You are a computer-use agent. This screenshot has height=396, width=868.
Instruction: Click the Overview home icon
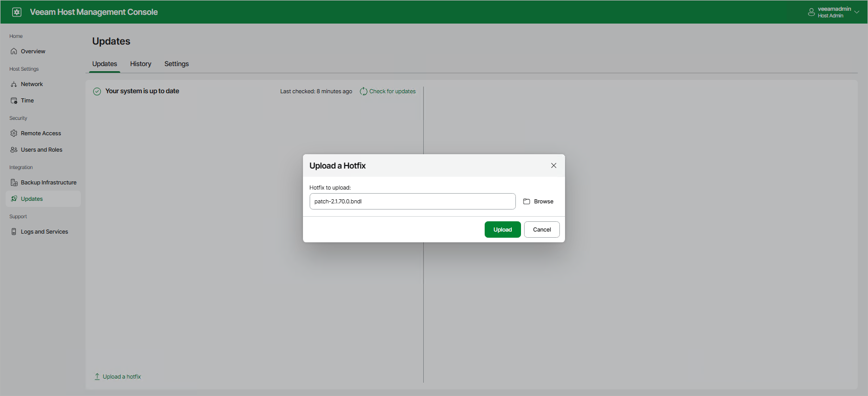pyautogui.click(x=14, y=51)
